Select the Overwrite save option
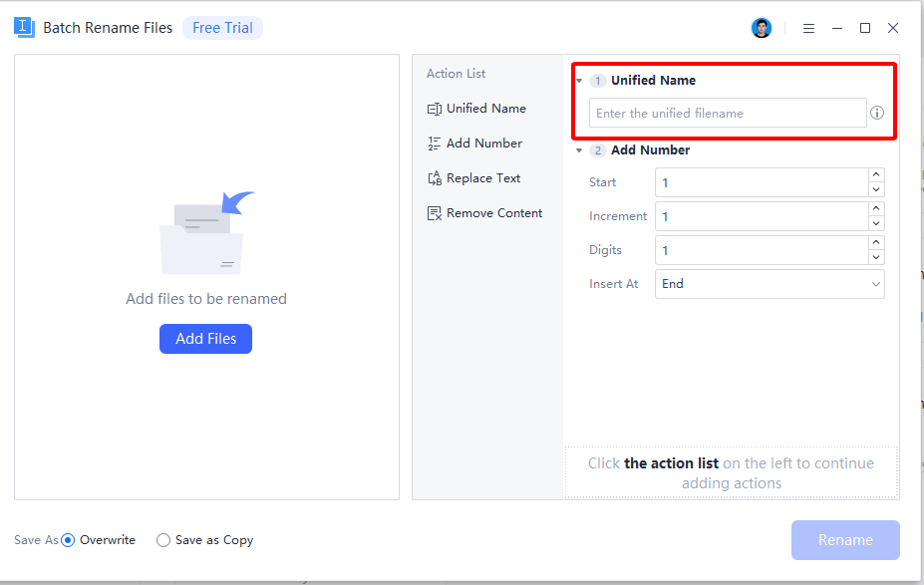924x585 pixels. pos(67,539)
